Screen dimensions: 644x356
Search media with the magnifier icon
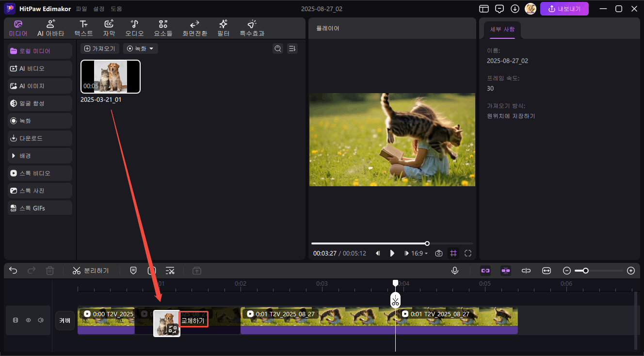click(277, 49)
